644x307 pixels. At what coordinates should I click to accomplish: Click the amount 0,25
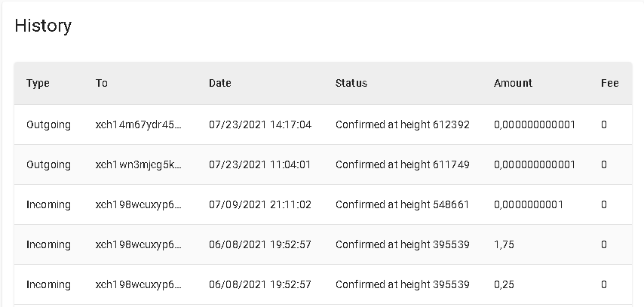pyautogui.click(x=504, y=284)
